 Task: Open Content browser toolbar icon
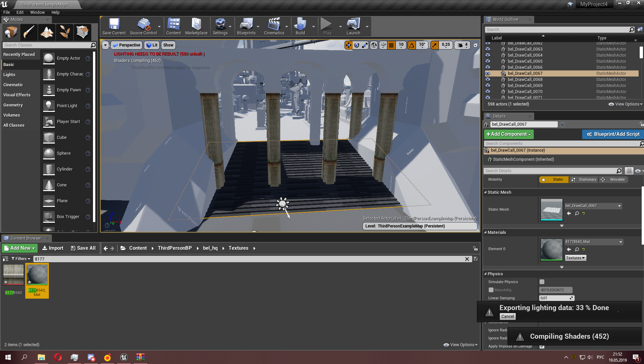173,26
